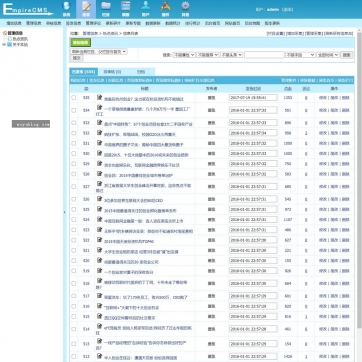Click the edit icon in row ID 524
Screen dimensions: 362x362
coord(99,219)
